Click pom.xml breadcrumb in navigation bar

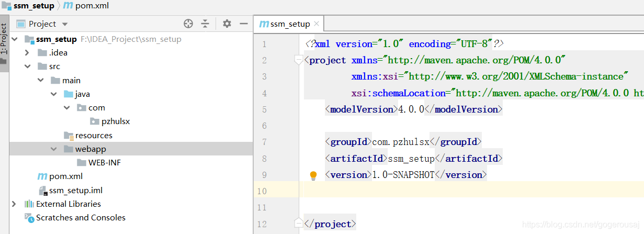click(92, 6)
